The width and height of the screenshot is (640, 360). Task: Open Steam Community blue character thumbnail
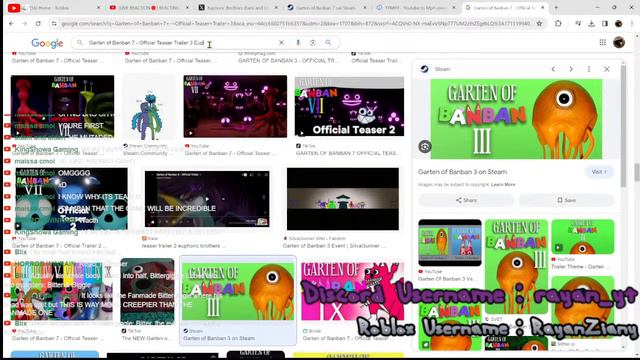[149, 107]
